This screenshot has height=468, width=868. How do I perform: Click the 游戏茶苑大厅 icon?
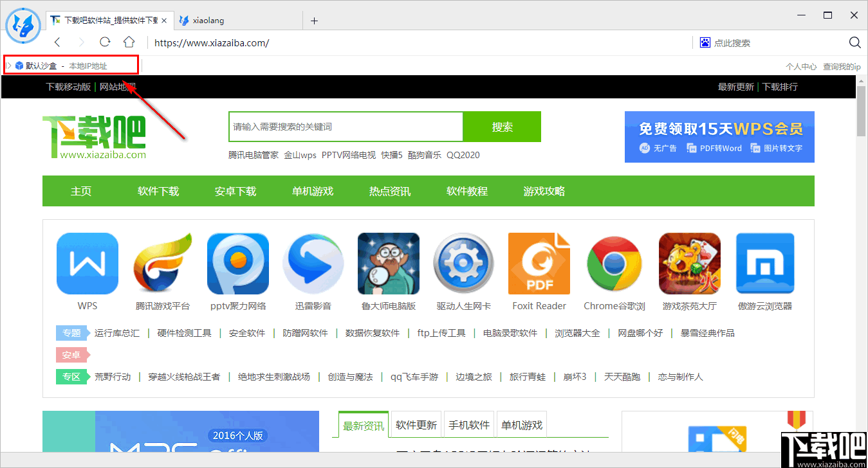tap(689, 263)
